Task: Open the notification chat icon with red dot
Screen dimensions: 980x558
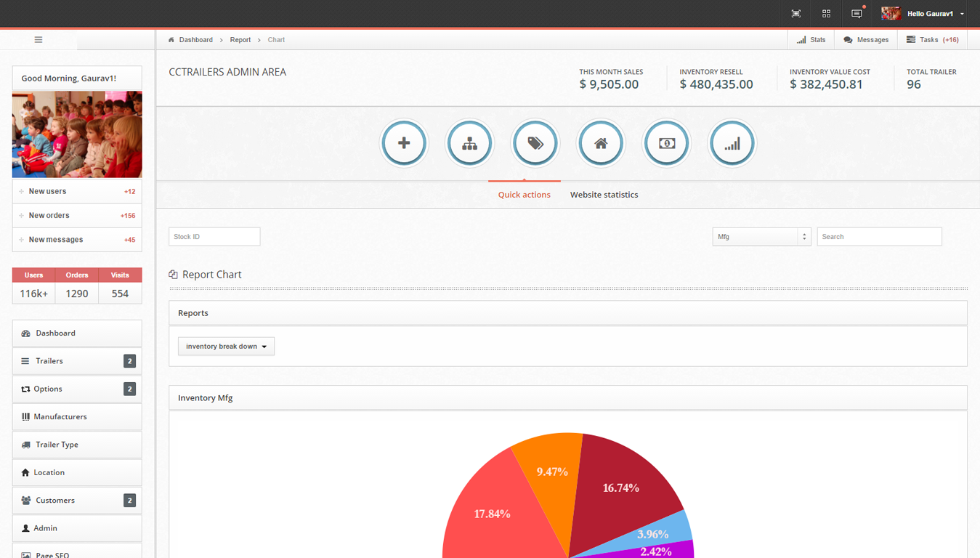Action: coord(857,14)
